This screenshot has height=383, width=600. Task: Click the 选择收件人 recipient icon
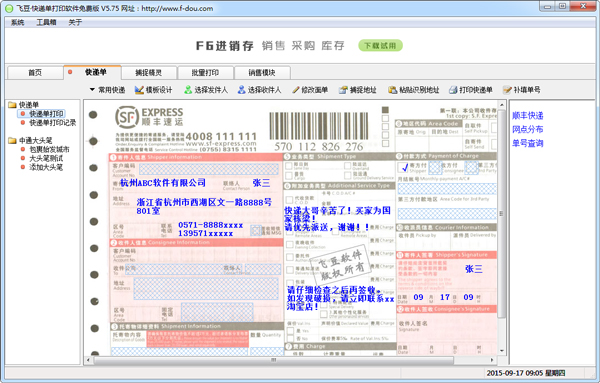click(x=241, y=90)
